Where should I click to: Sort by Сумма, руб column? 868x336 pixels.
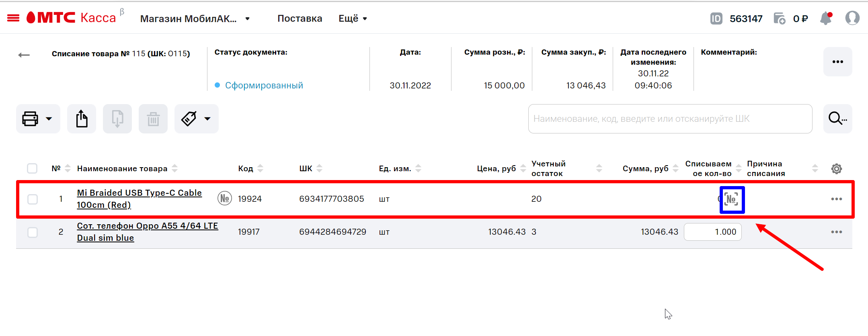[675, 168]
